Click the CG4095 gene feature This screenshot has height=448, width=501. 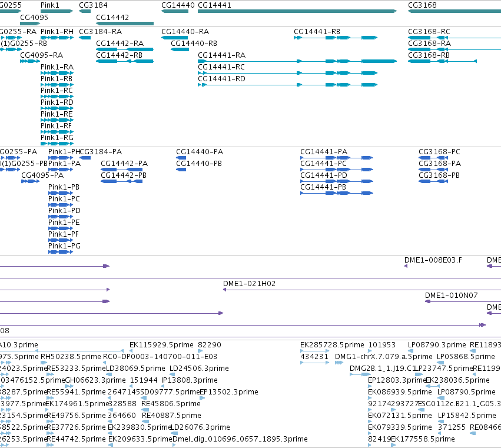[x=30, y=24]
